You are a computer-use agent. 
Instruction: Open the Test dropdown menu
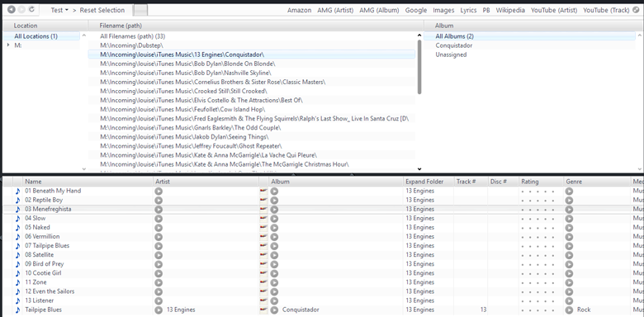pos(59,10)
